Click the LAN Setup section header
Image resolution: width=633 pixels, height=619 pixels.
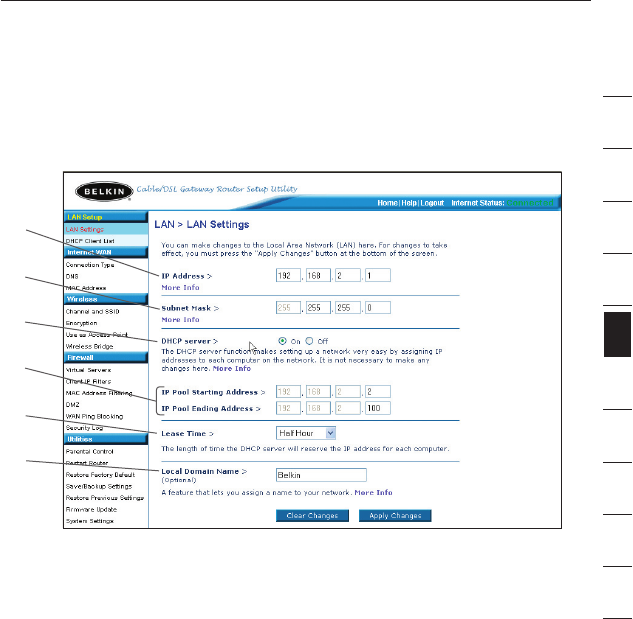point(106,217)
